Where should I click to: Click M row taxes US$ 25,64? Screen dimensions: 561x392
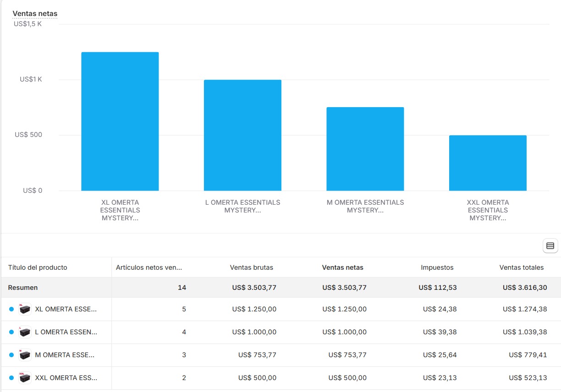point(440,355)
